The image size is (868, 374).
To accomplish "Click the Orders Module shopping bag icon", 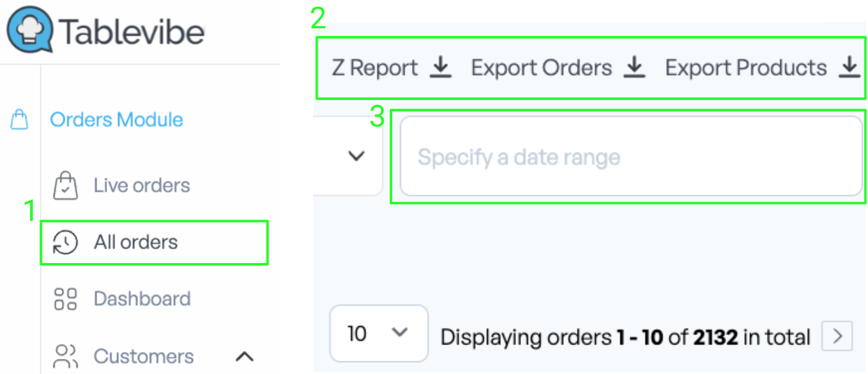I will click(19, 119).
